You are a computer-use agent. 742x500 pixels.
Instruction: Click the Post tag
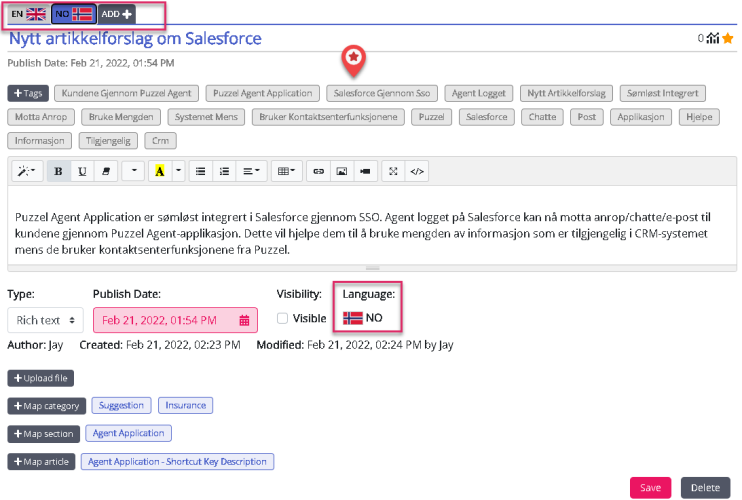point(587,117)
